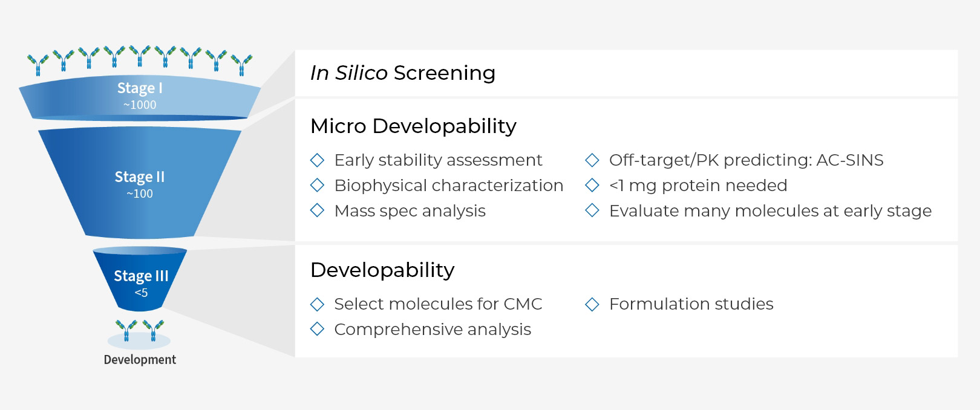Click the antibody pair icon above Development
Image resolution: width=980 pixels, height=410 pixels.
[140, 331]
